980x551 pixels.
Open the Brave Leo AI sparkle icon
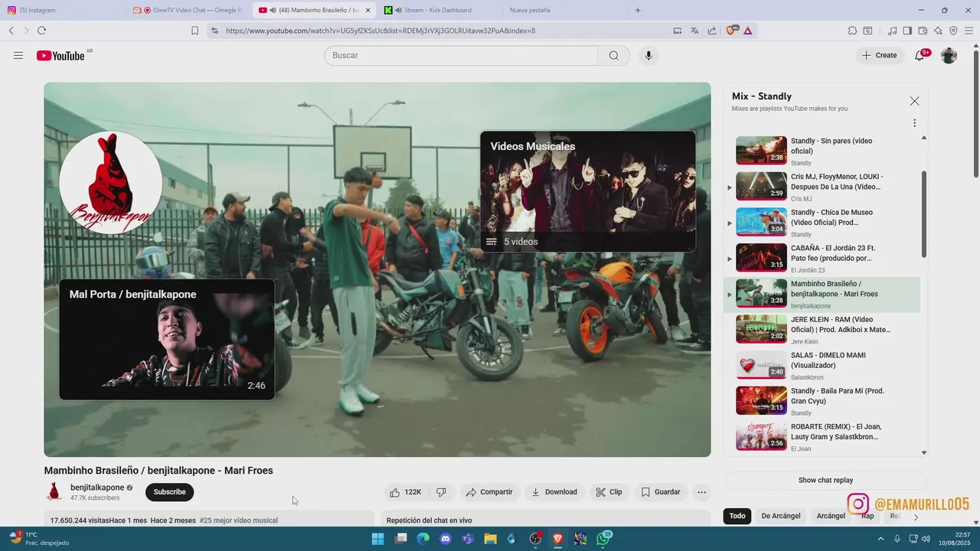(938, 31)
